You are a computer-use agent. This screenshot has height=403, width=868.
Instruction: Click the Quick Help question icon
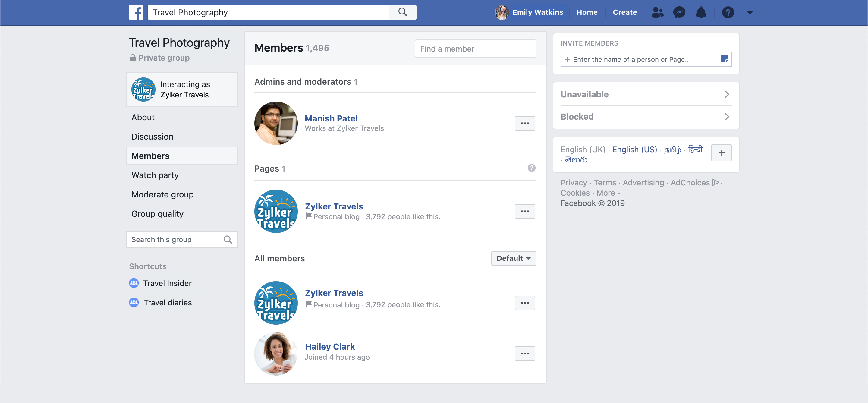pos(728,12)
